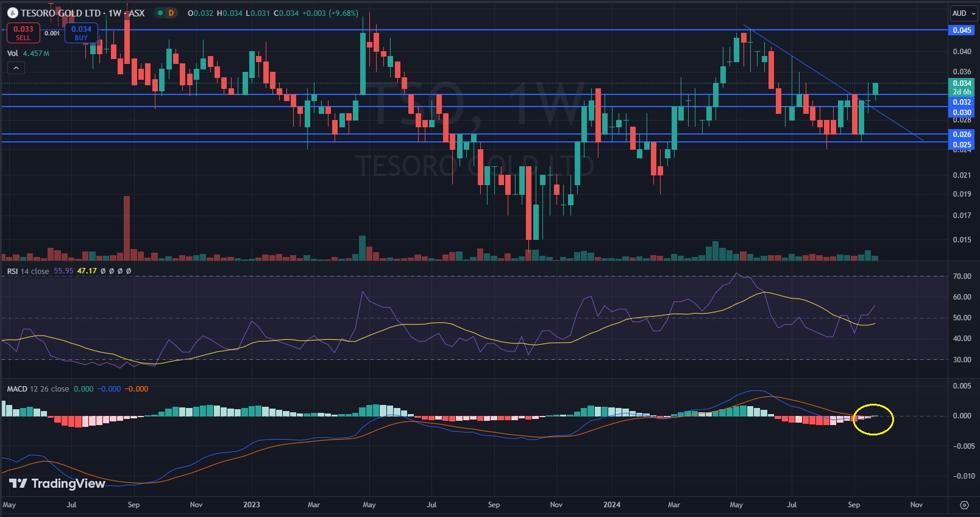The image size is (980, 517).
Task: Click the 0.036 price scale value
Action: 962,72
